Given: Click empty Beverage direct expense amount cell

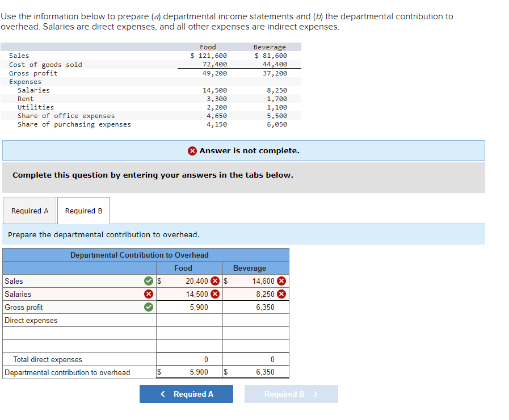Looking at the screenshot, I should click(255, 333).
